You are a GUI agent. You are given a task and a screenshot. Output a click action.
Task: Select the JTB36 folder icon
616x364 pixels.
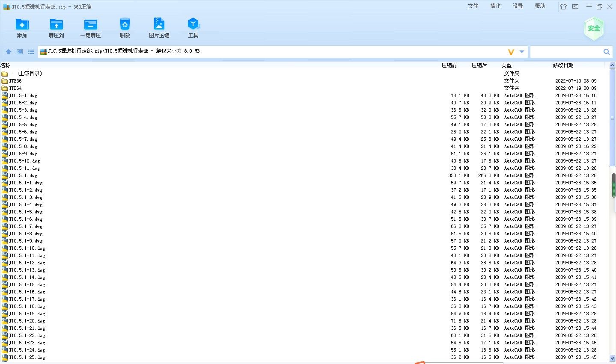click(x=5, y=81)
